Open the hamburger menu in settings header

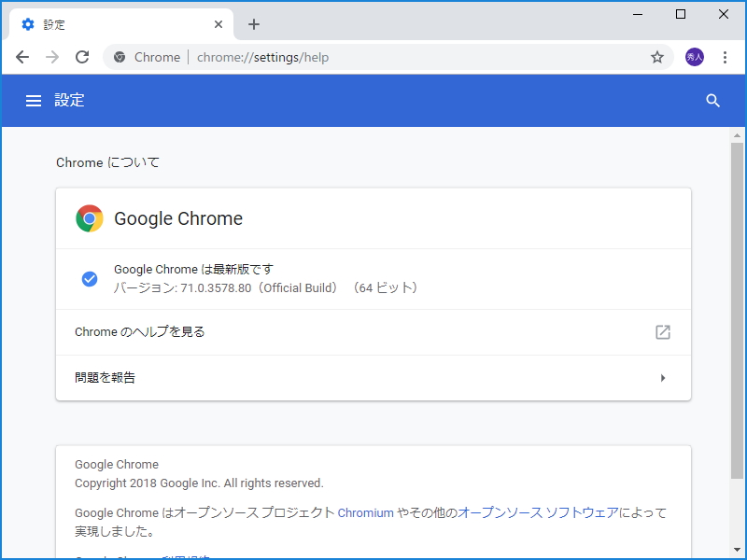click(34, 100)
